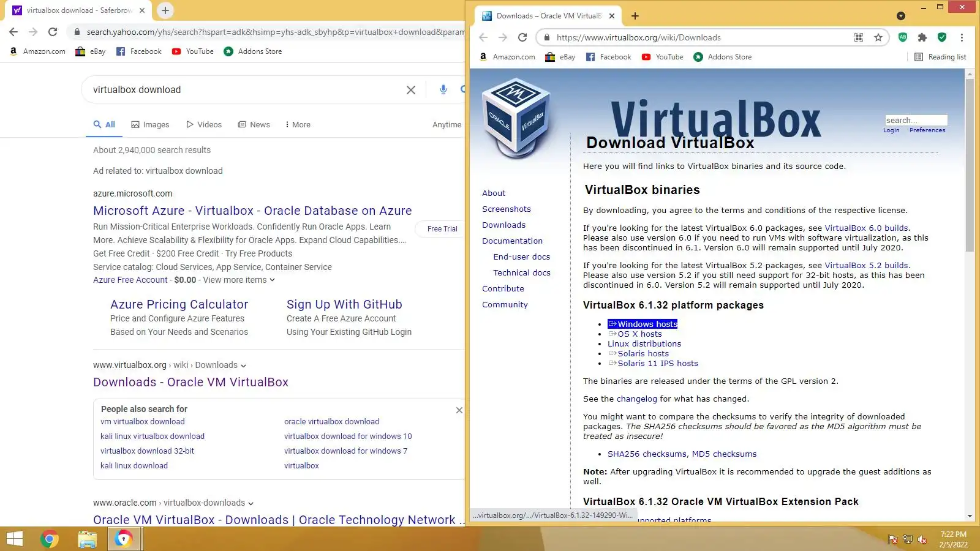This screenshot has width=980, height=551.
Task: Open Documentation in VirtualBox sidebar
Action: point(512,241)
